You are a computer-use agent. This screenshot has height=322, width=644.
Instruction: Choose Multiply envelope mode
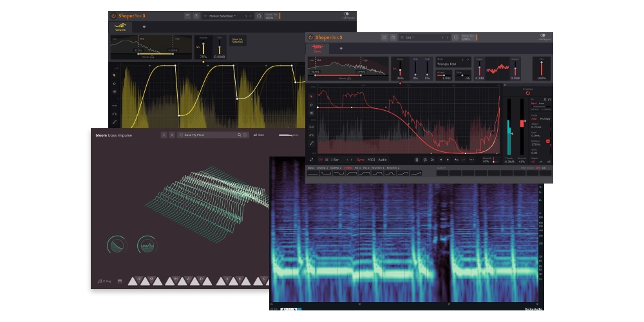tap(545, 118)
